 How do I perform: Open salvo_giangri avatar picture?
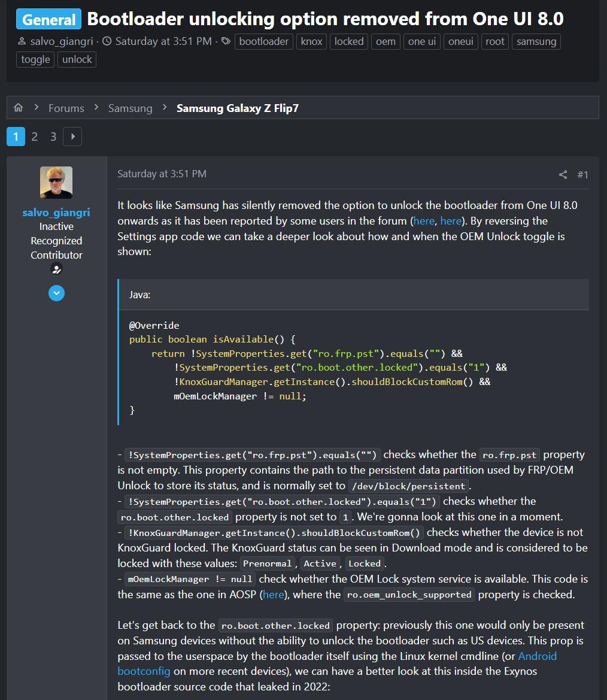pos(56,182)
